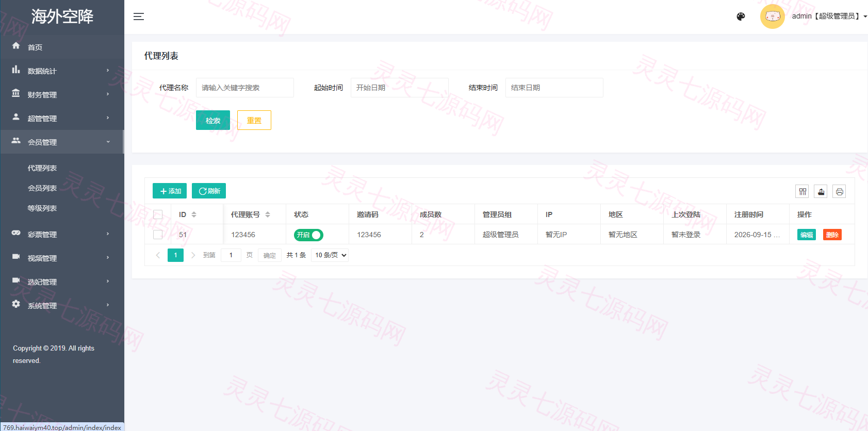Open 代理列表 submenu item

click(42, 168)
